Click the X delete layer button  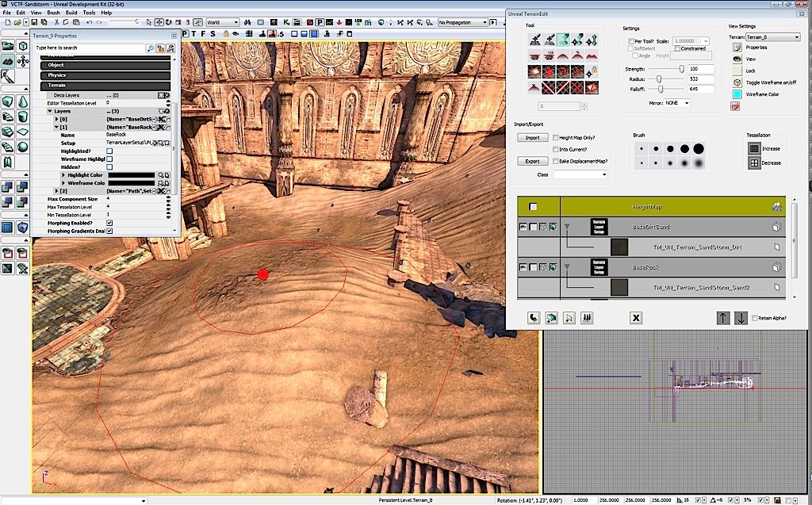point(636,318)
